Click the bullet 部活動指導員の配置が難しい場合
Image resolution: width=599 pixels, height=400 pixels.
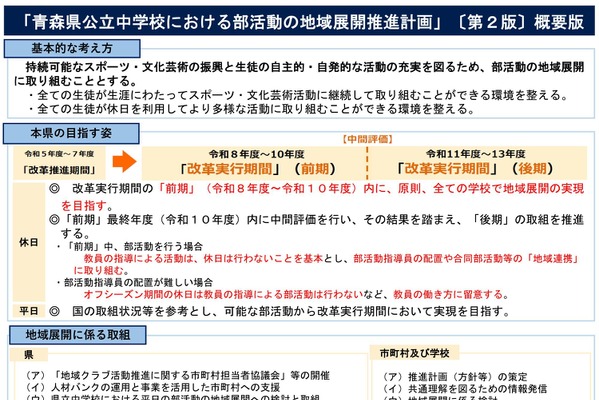(x=134, y=283)
